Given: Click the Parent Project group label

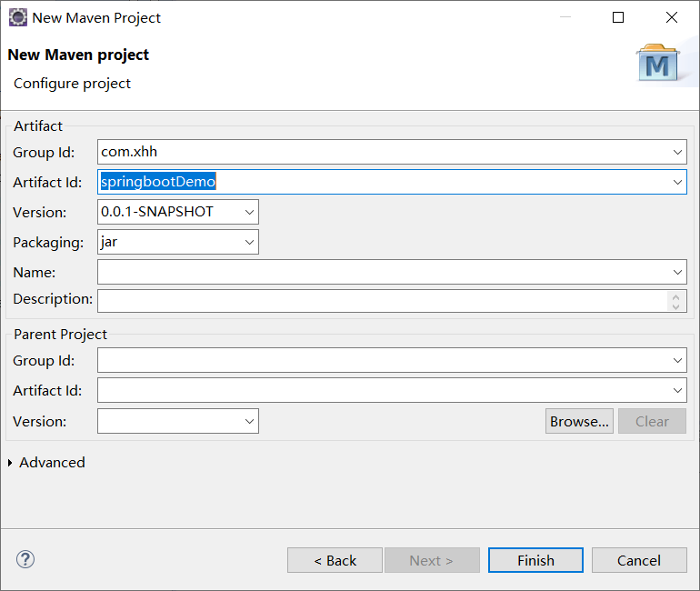Looking at the screenshot, I should coord(60,335).
